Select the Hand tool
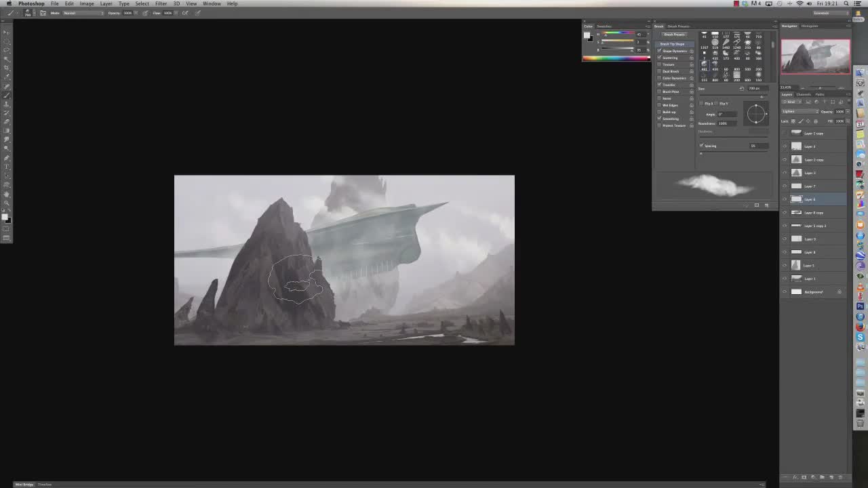Image resolution: width=868 pixels, height=488 pixels. click(x=7, y=194)
